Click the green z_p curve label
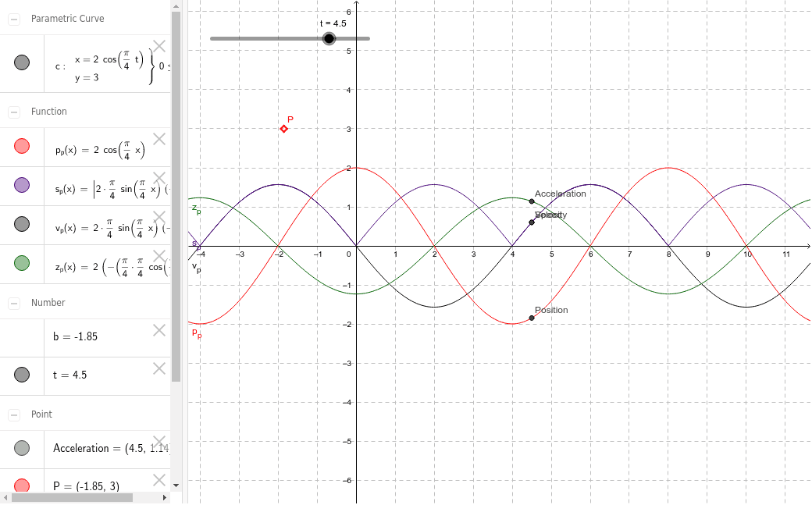812x505 pixels. [196, 208]
